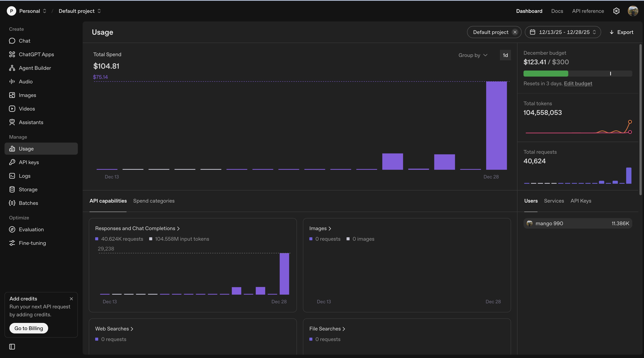
Task: Open the Videos sidebar icon
Action: point(12,109)
